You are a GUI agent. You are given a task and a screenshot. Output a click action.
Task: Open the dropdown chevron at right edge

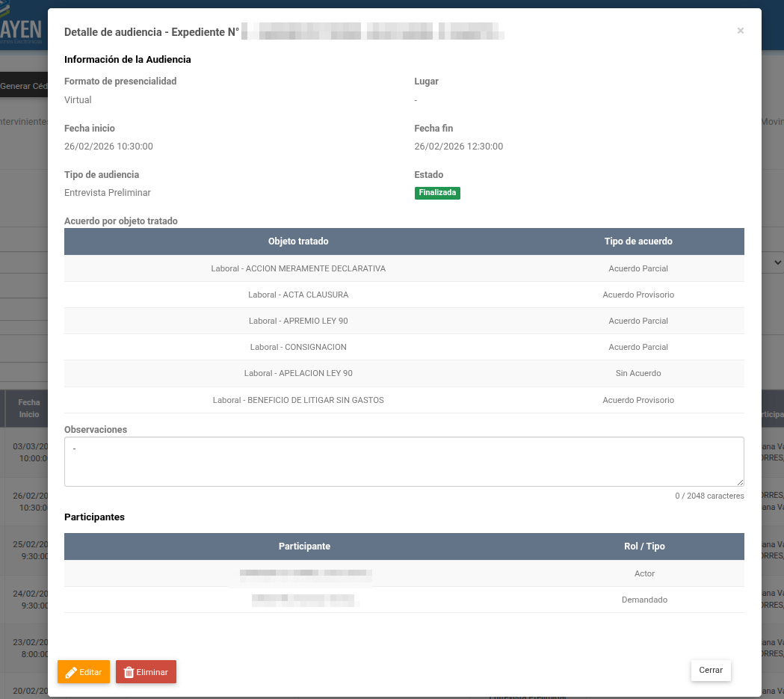click(x=777, y=262)
